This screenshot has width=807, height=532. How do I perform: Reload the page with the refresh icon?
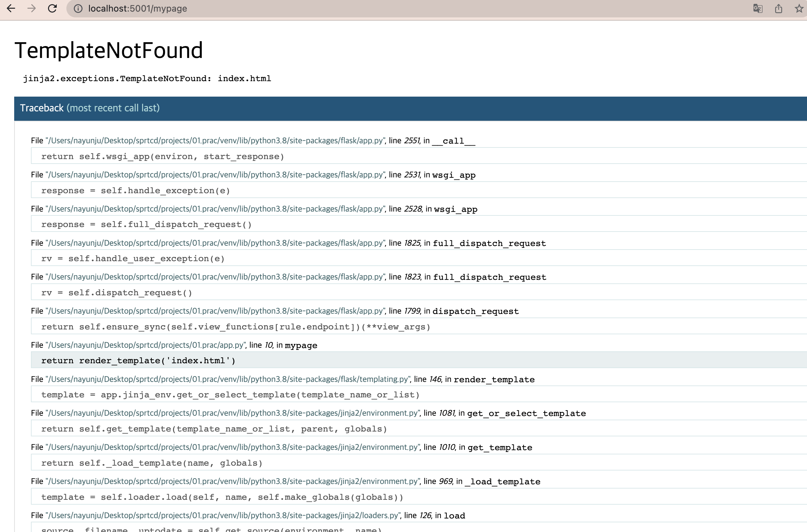[52, 8]
